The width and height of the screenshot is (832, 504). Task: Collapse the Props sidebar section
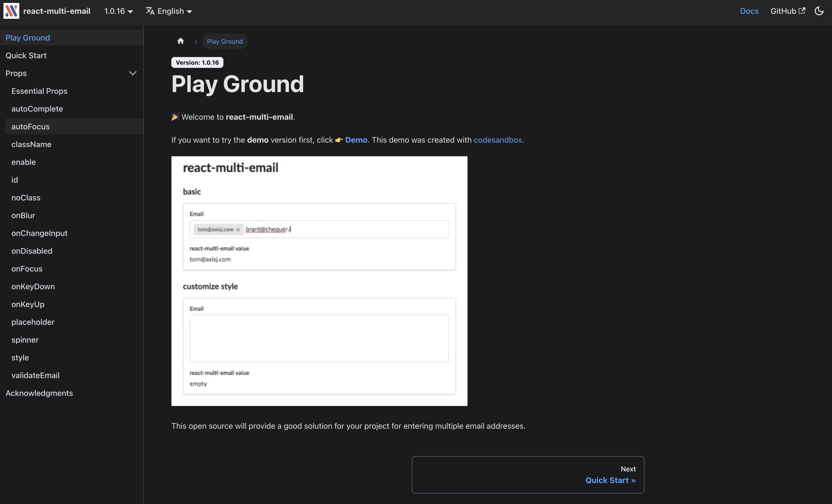[x=133, y=73]
